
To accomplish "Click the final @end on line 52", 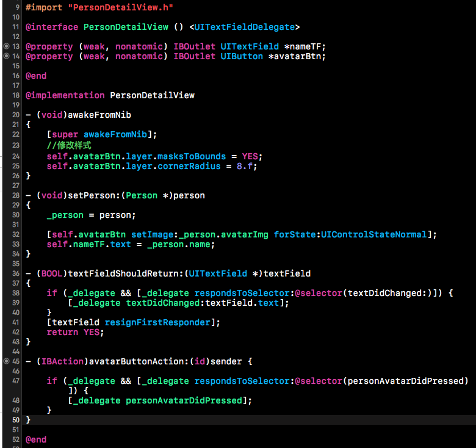I will 36,439.
